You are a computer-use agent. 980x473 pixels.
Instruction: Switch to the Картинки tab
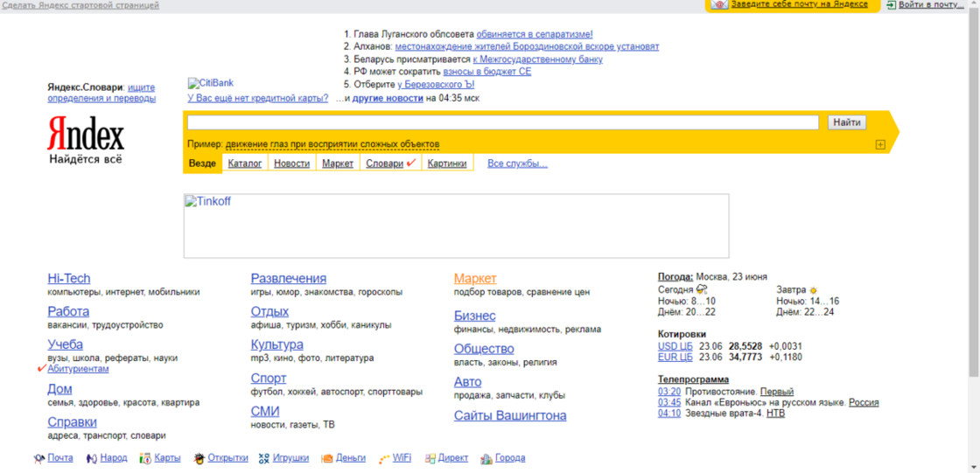click(x=447, y=163)
